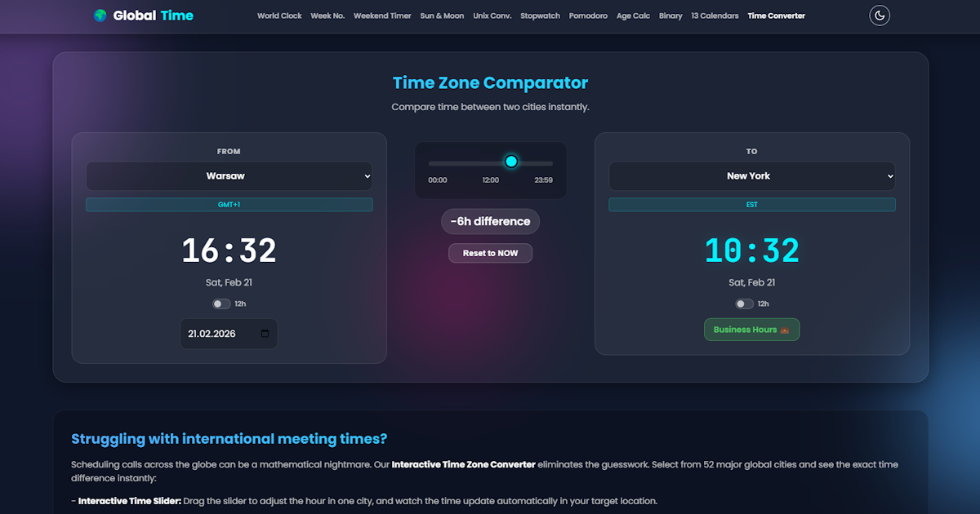
Task: Click the 12:00 slider label
Action: point(491,180)
